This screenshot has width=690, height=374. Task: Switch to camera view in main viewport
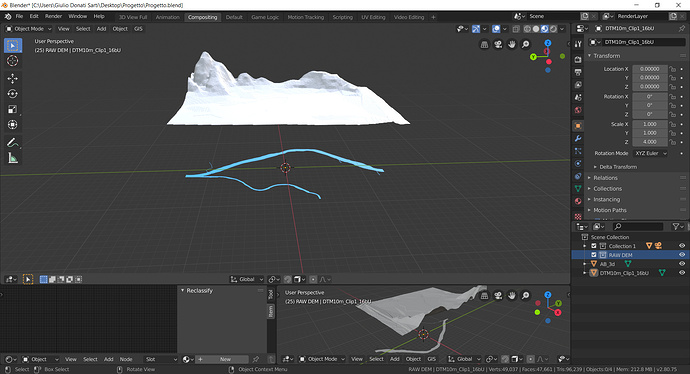(x=498, y=44)
